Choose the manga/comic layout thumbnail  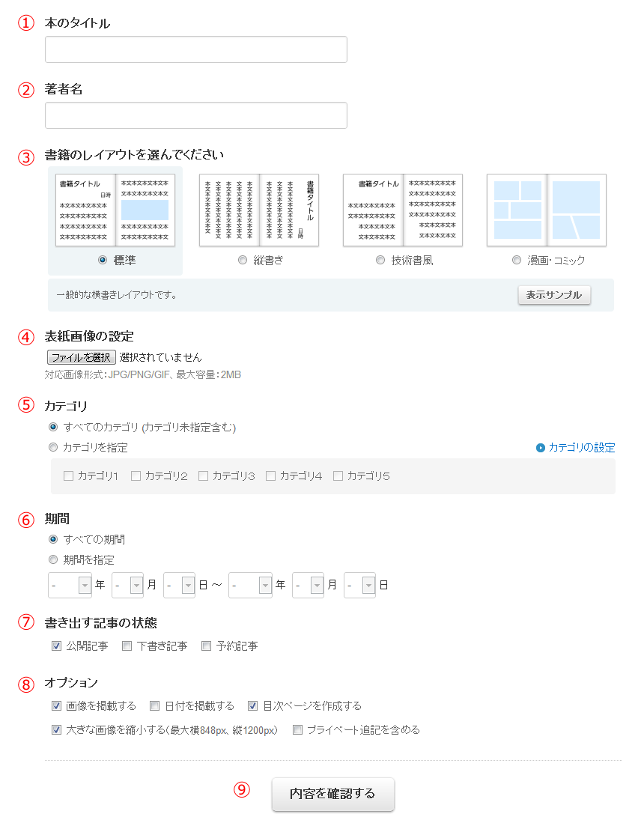547,210
